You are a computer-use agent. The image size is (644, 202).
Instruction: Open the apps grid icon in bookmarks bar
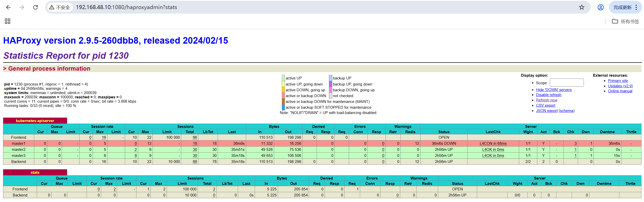click(8, 21)
